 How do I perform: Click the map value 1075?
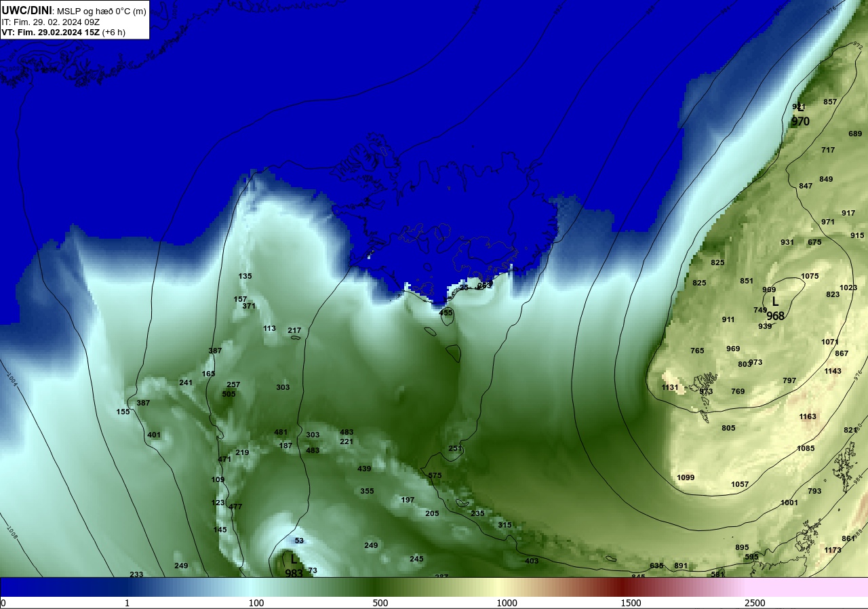810,276
